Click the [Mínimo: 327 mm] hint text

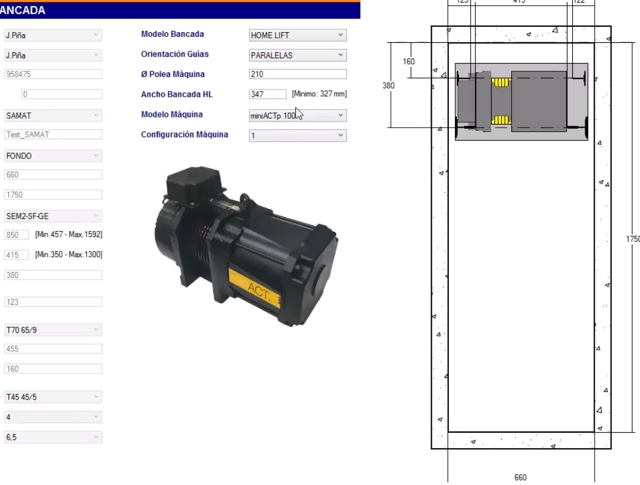319,94
